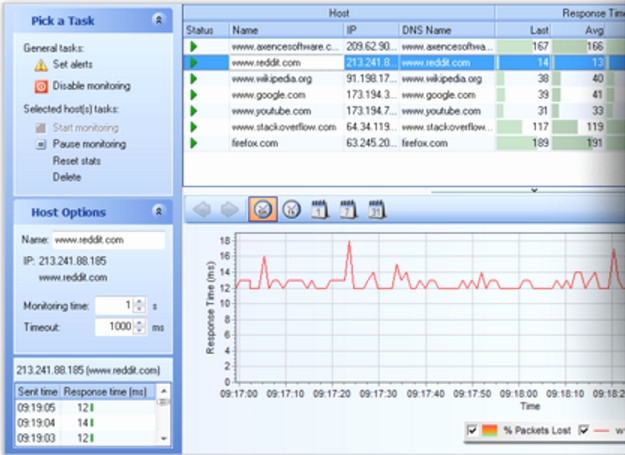This screenshot has height=455, width=625.
Task: Increase Timeout value with up arrow
Action: [139, 323]
